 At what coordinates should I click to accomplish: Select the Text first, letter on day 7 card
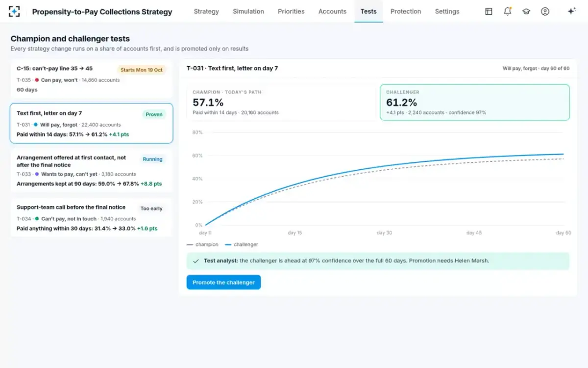point(91,123)
